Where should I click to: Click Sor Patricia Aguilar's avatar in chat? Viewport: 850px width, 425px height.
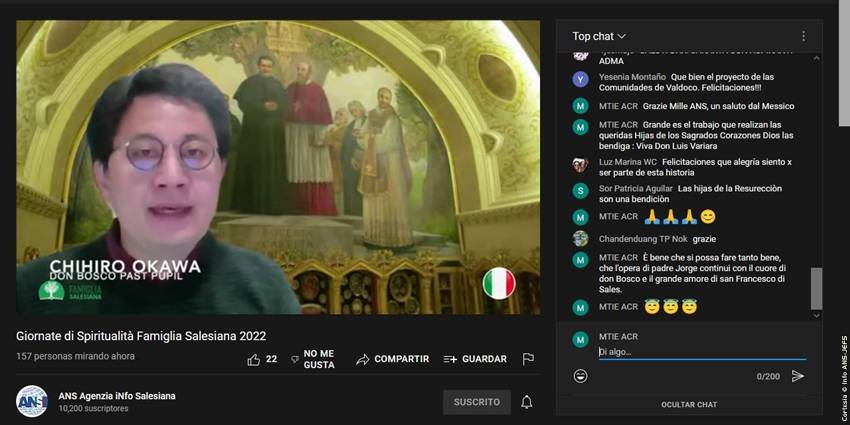pyautogui.click(x=581, y=191)
